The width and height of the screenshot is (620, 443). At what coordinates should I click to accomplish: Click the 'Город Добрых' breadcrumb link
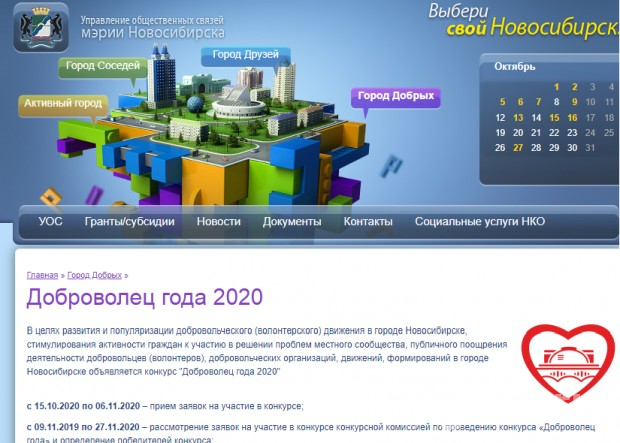(x=94, y=275)
